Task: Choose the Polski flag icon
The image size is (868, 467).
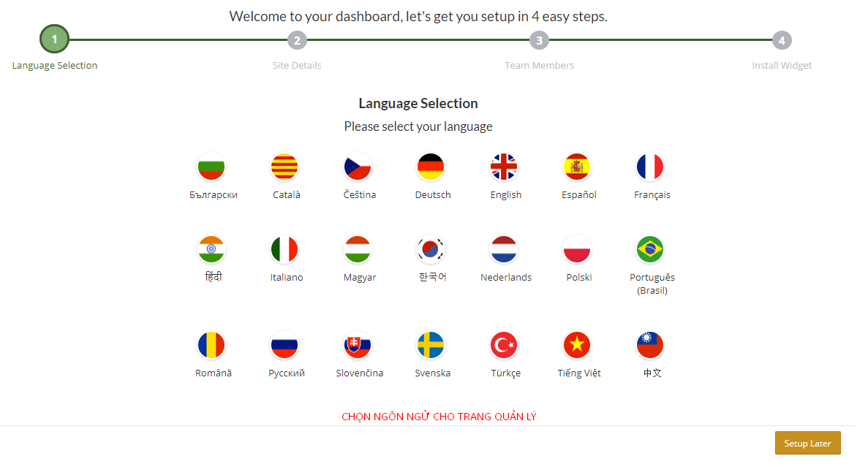Action: (x=576, y=249)
